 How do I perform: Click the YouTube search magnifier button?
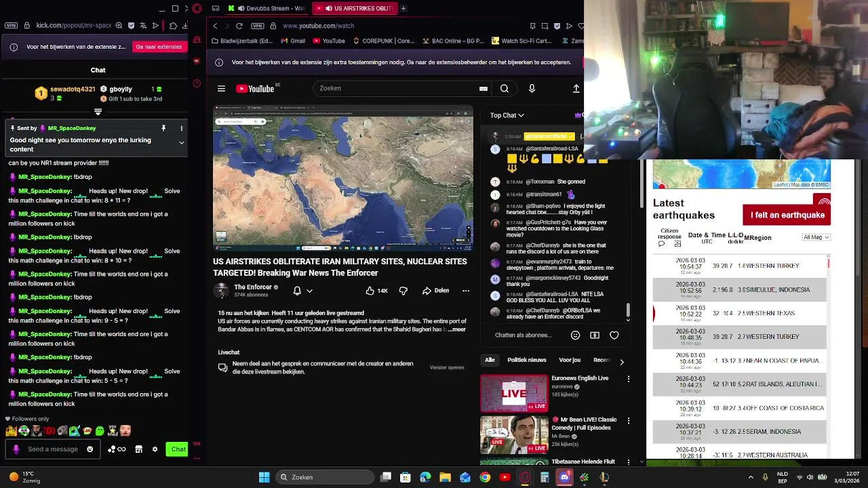point(505,88)
